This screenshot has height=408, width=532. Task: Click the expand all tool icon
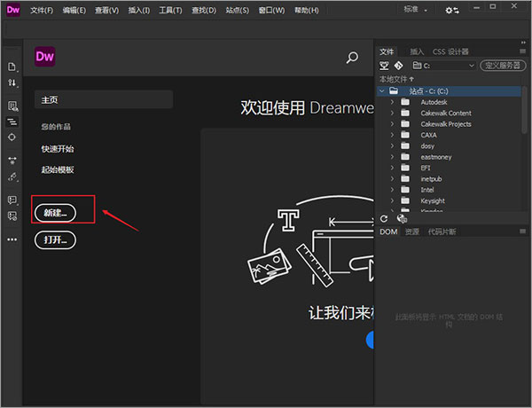[12, 161]
